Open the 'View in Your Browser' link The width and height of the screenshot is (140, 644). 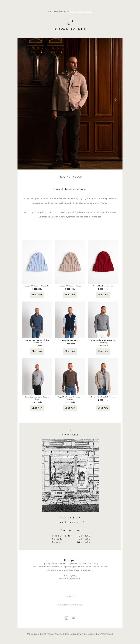pos(81,12)
